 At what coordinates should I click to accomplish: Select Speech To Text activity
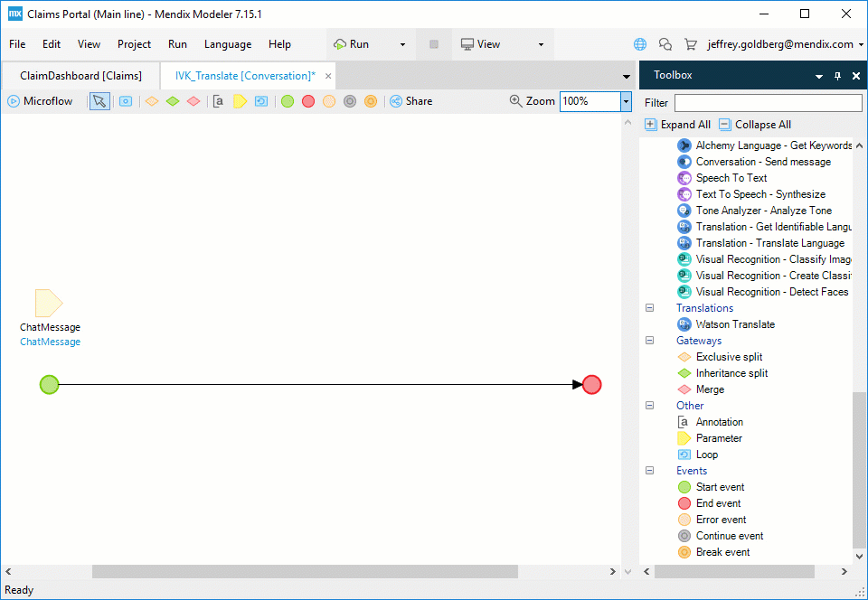coord(722,178)
